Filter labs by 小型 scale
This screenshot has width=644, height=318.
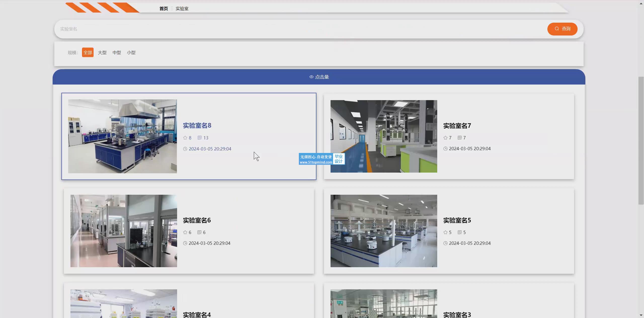(131, 53)
